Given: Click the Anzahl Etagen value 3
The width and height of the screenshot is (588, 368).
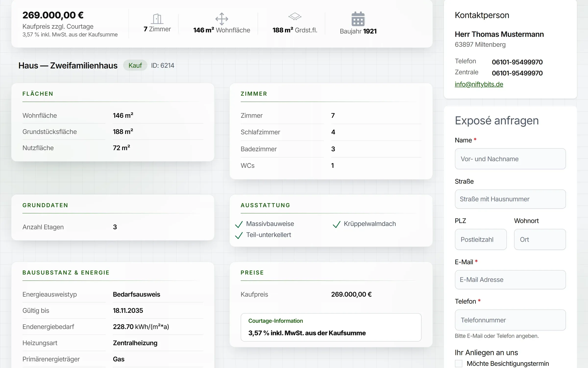Looking at the screenshot, I should [x=115, y=227].
